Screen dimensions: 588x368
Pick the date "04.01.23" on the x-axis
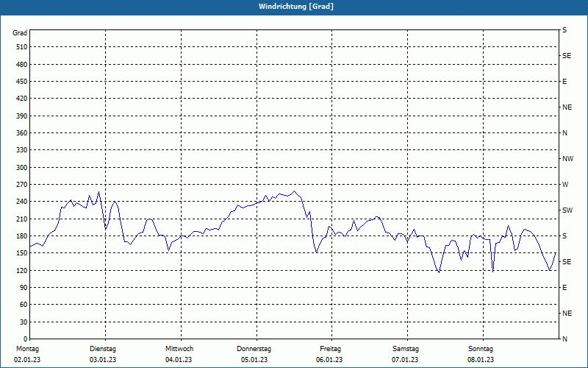(x=179, y=360)
